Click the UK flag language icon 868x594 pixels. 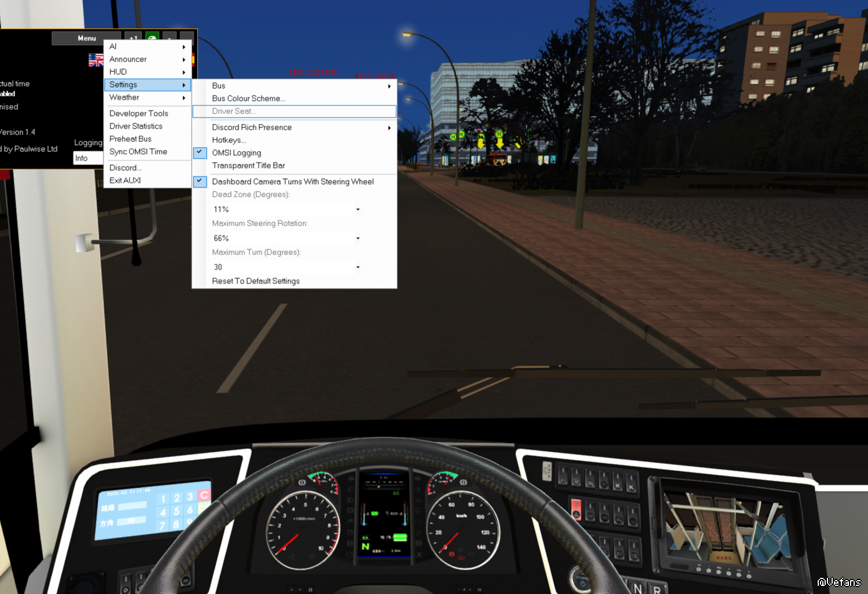(x=95, y=60)
